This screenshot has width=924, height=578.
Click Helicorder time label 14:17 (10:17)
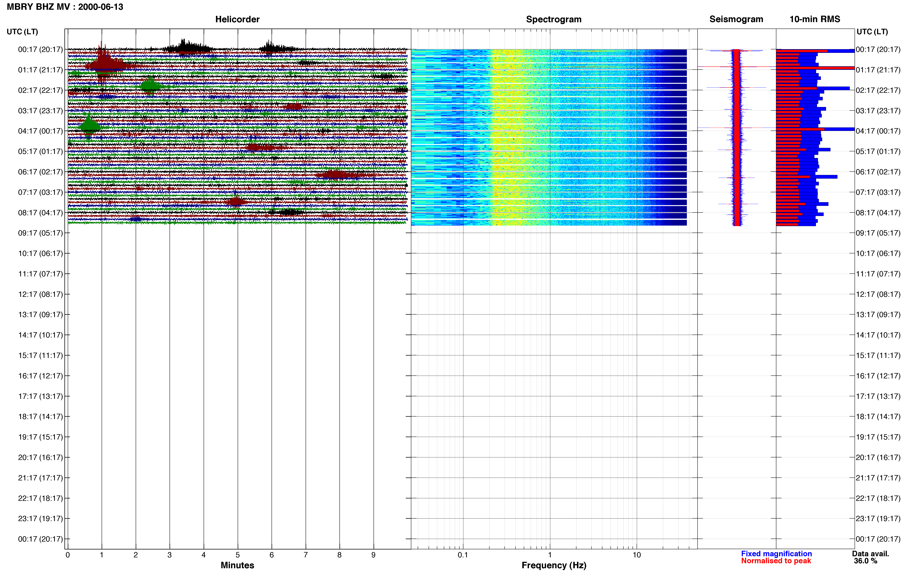(41, 335)
